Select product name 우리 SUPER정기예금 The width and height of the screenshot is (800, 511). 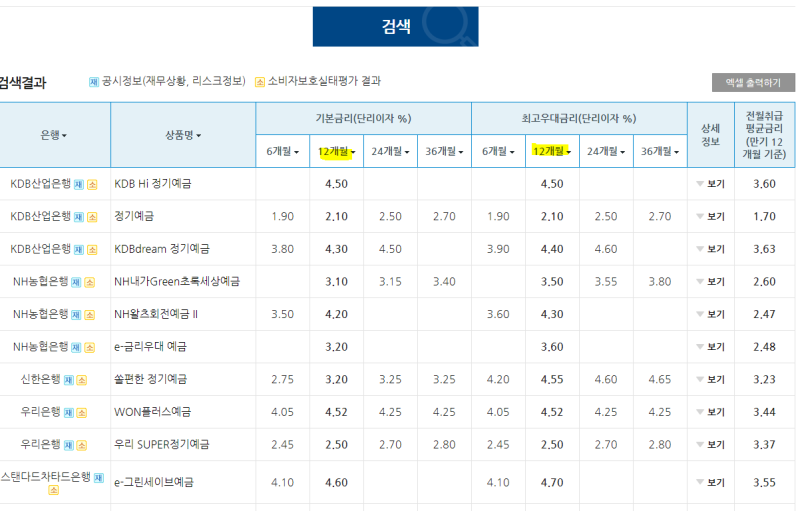(x=161, y=445)
